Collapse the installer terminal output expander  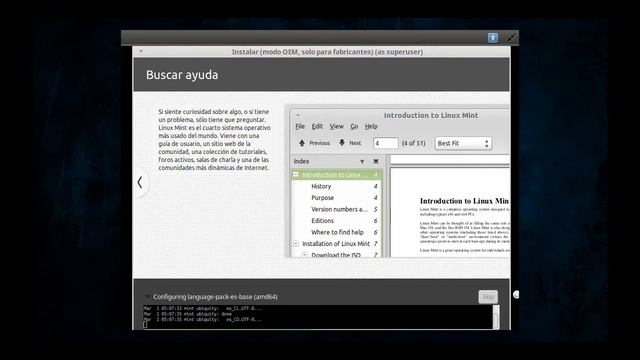[147, 297]
